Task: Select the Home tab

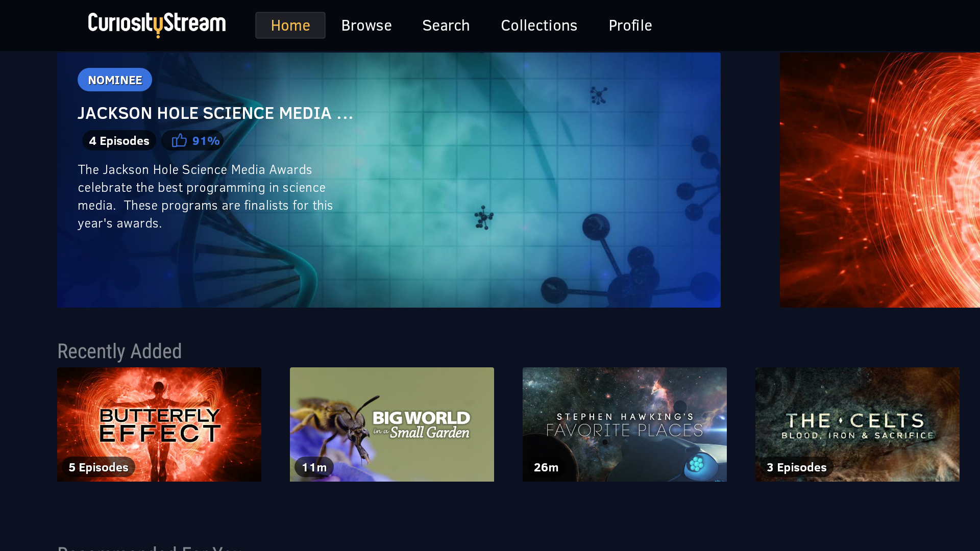Action: click(290, 25)
